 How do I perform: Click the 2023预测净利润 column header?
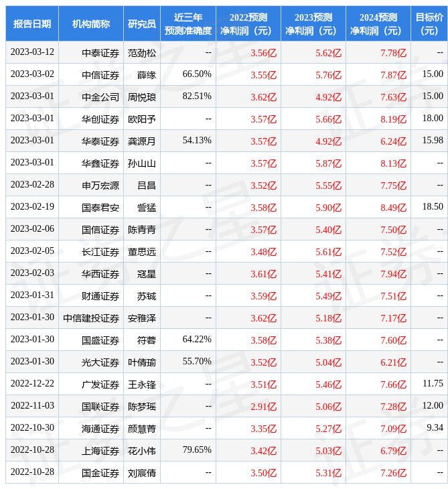pyautogui.click(x=313, y=23)
